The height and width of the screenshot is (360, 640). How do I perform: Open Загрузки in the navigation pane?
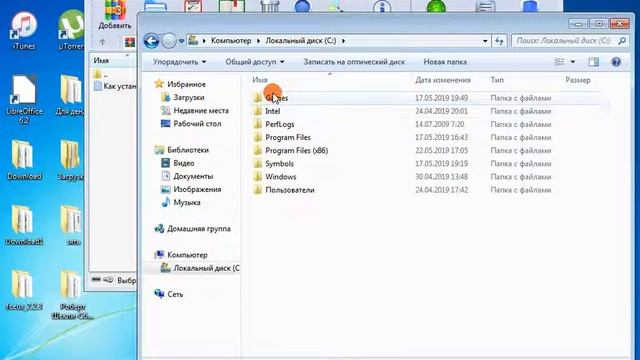(x=189, y=98)
